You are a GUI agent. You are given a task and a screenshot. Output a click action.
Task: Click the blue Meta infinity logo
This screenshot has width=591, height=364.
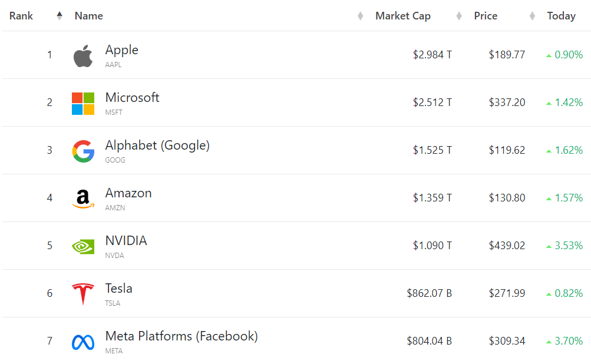(83, 342)
